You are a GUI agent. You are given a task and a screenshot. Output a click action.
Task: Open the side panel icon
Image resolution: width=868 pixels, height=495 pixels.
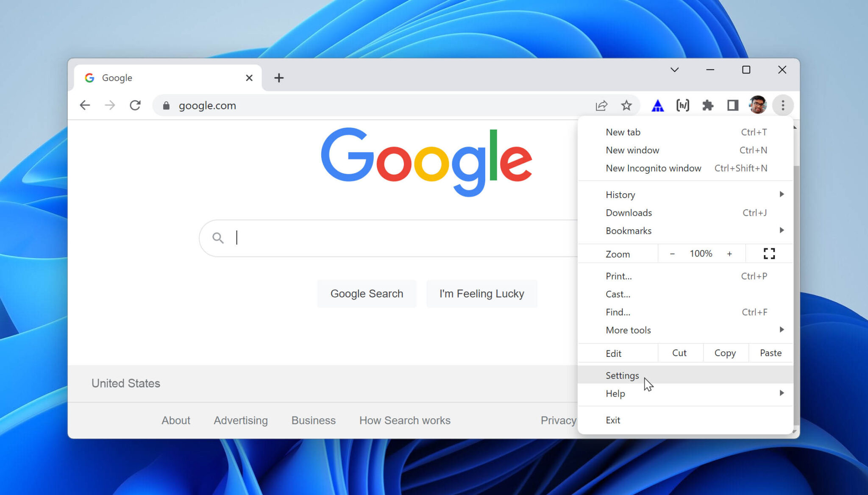point(732,105)
